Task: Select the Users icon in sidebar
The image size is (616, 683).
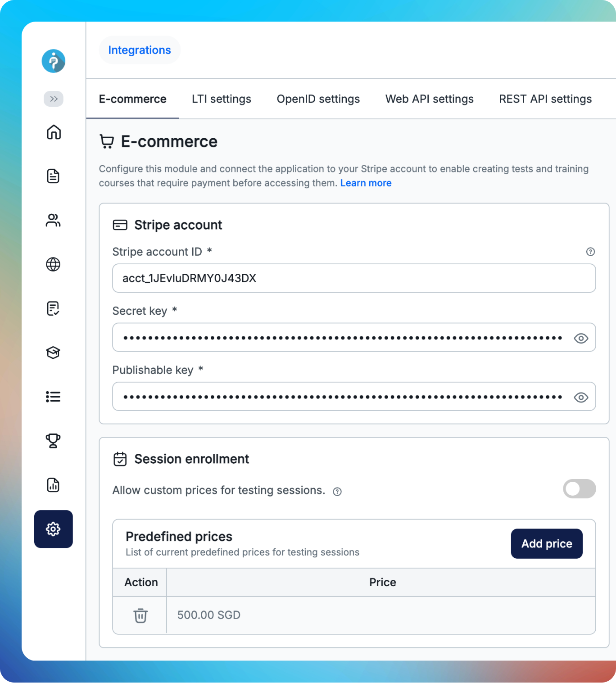Action: (x=53, y=220)
